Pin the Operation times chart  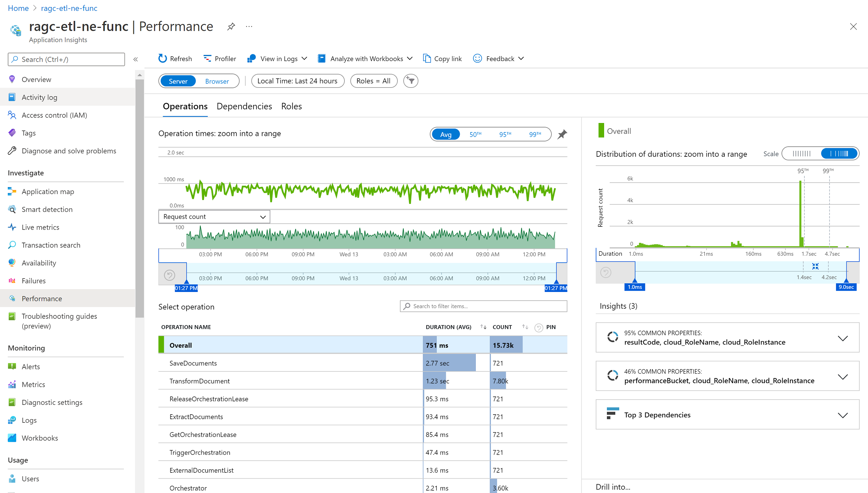coord(562,134)
